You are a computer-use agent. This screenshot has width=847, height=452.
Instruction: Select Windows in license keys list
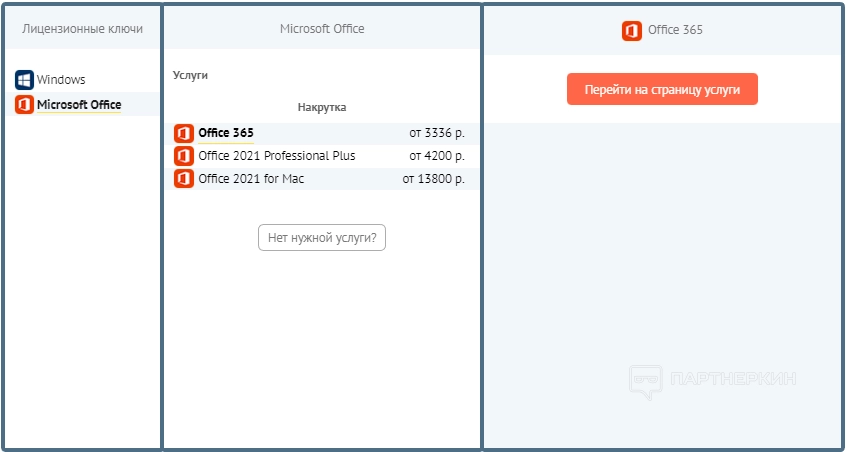pos(61,80)
